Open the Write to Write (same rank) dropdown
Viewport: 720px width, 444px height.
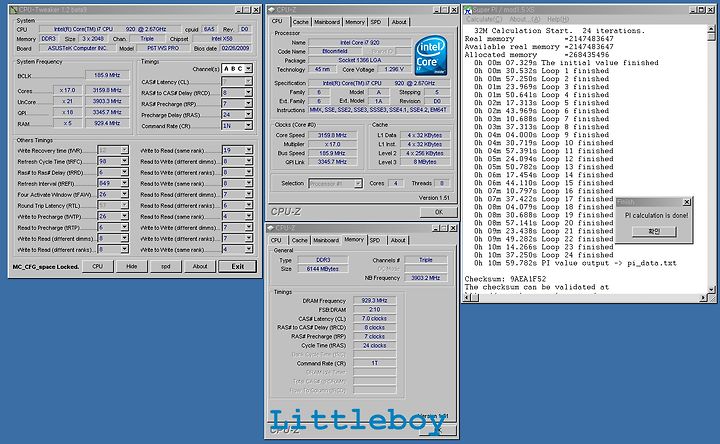[x=248, y=249]
